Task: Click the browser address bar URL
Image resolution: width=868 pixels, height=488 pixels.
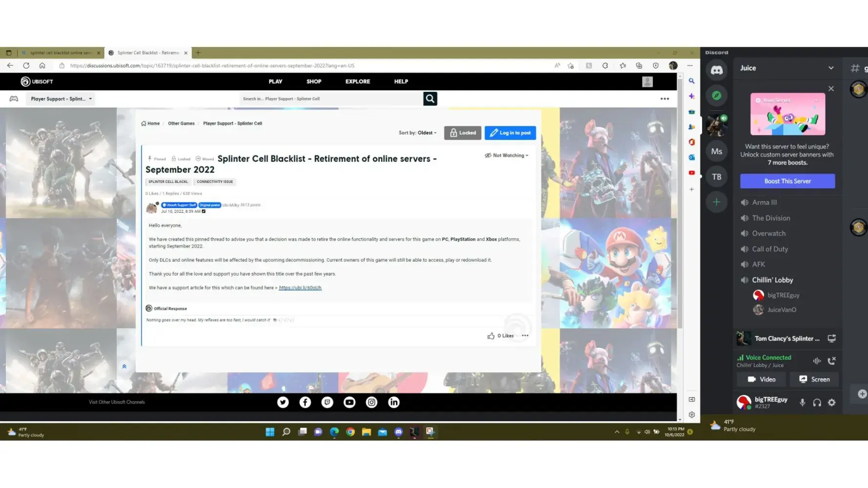Action: click(212, 65)
